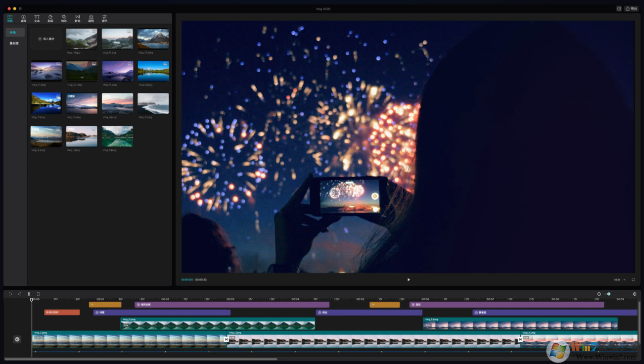Select the first orange sticker clip
This screenshot has width=644, height=364.
coord(105,305)
